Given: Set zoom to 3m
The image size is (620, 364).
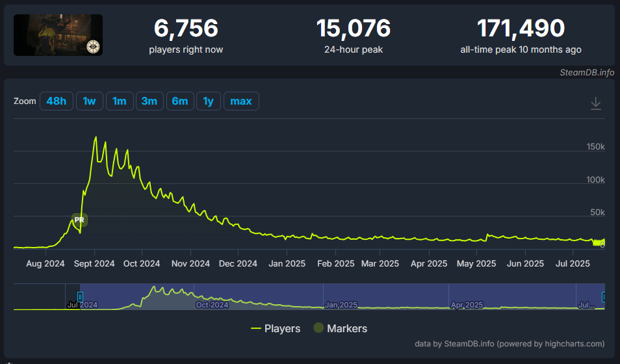Looking at the screenshot, I should coord(149,101).
